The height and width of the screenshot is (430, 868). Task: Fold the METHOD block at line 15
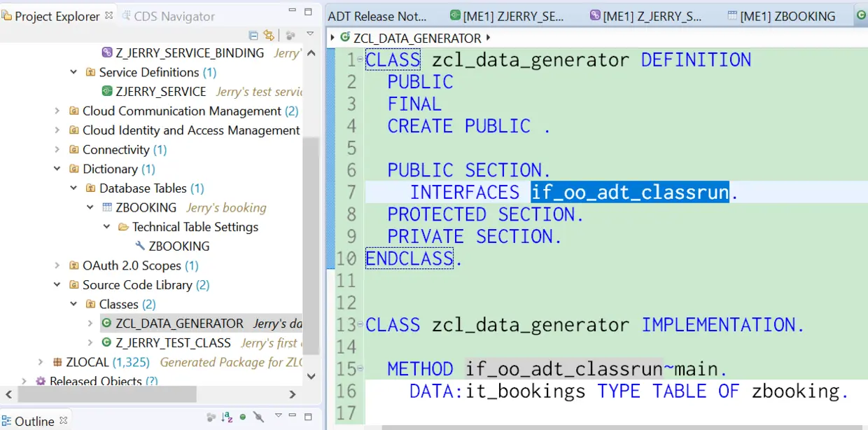coord(360,368)
